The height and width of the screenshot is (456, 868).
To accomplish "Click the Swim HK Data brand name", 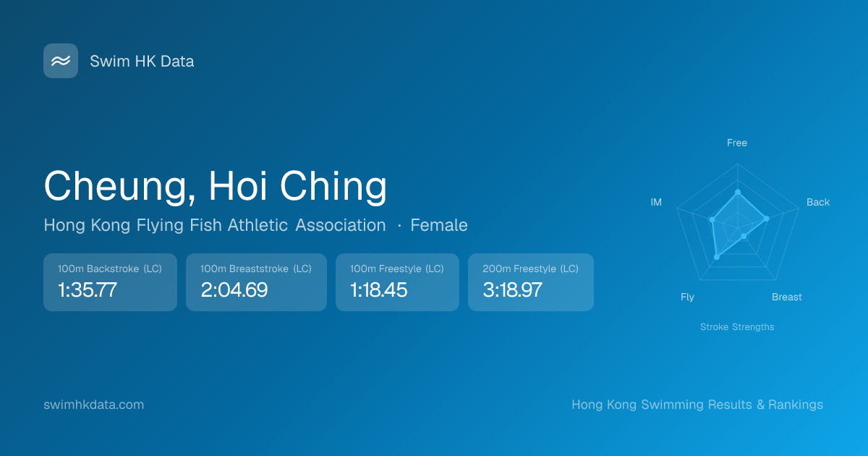I will [142, 62].
